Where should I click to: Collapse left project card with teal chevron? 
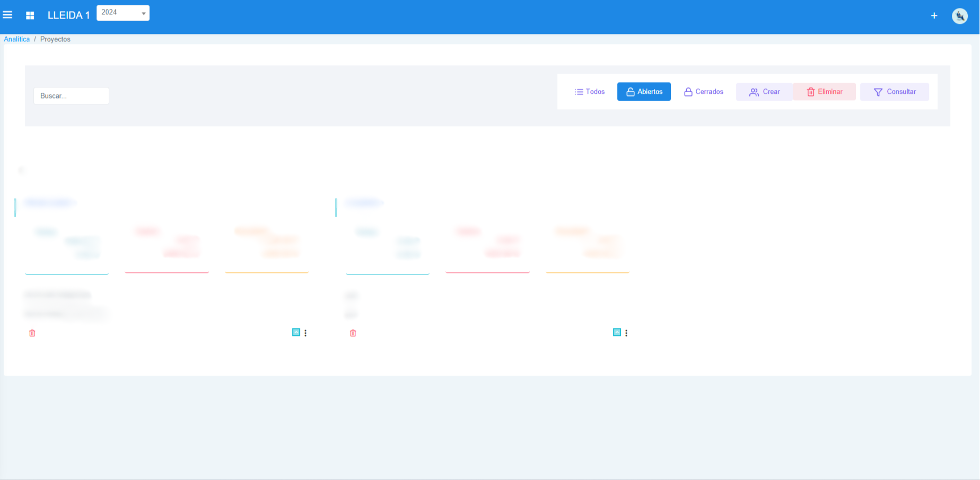tap(296, 332)
